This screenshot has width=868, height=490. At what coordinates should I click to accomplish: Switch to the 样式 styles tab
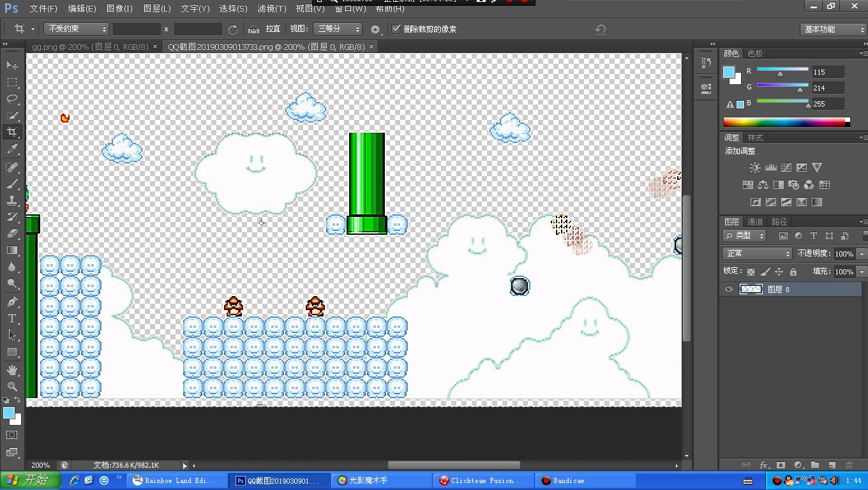[755, 138]
